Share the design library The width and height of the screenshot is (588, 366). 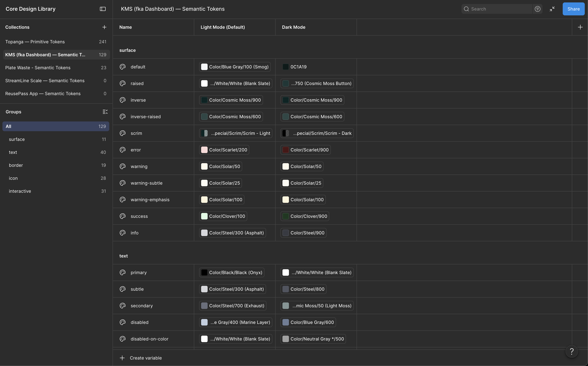[573, 9]
